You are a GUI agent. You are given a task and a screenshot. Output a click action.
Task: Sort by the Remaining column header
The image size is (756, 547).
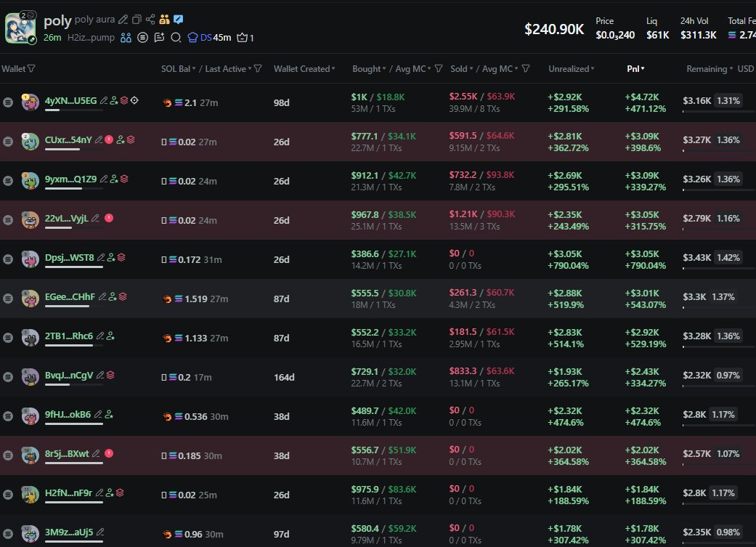tap(710, 69)
